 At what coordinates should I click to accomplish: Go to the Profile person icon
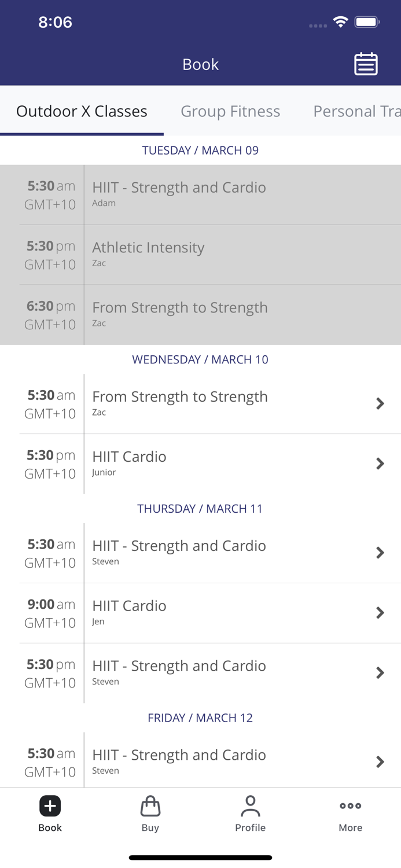click(x=251, y=806)
